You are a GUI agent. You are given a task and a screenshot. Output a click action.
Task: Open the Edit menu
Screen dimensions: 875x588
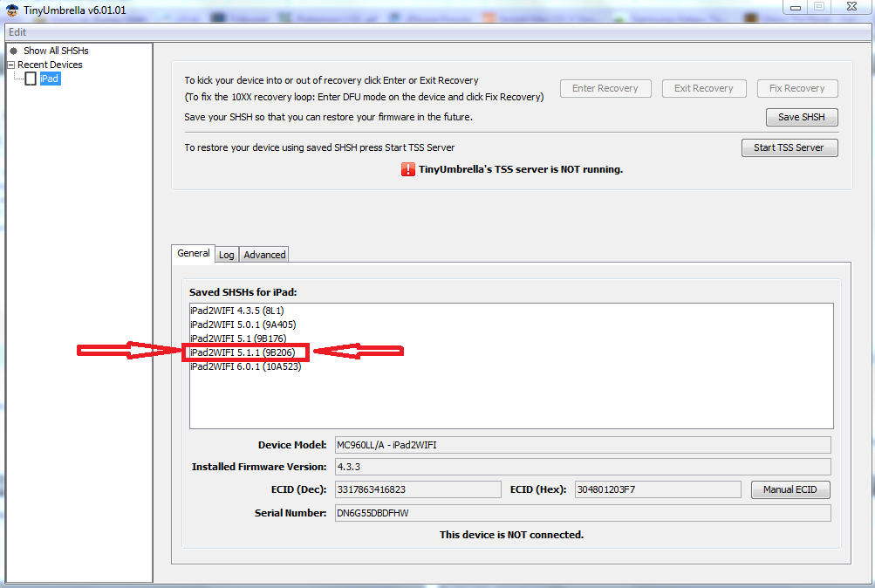pos(17,32)
